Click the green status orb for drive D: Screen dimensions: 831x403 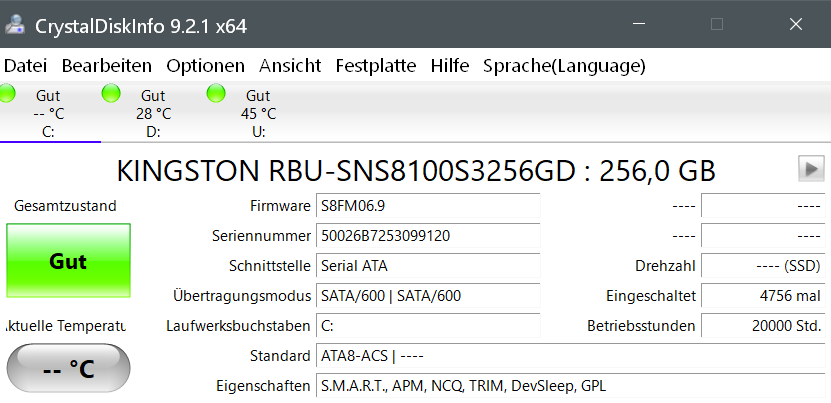(111, 94)
